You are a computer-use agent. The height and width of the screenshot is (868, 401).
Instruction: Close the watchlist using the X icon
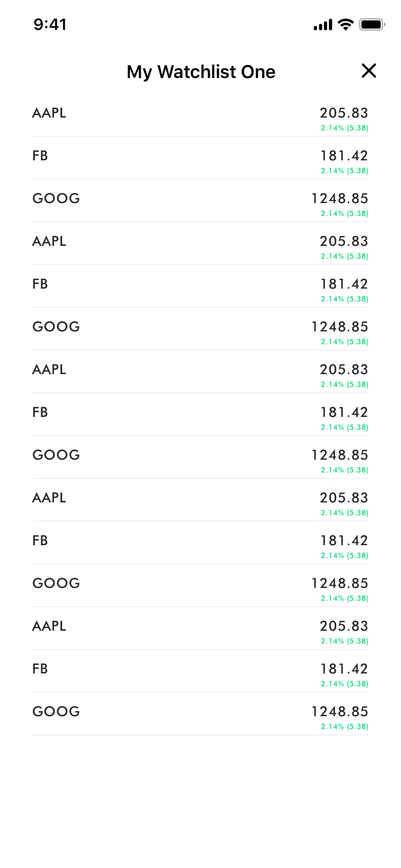point(369,71)
